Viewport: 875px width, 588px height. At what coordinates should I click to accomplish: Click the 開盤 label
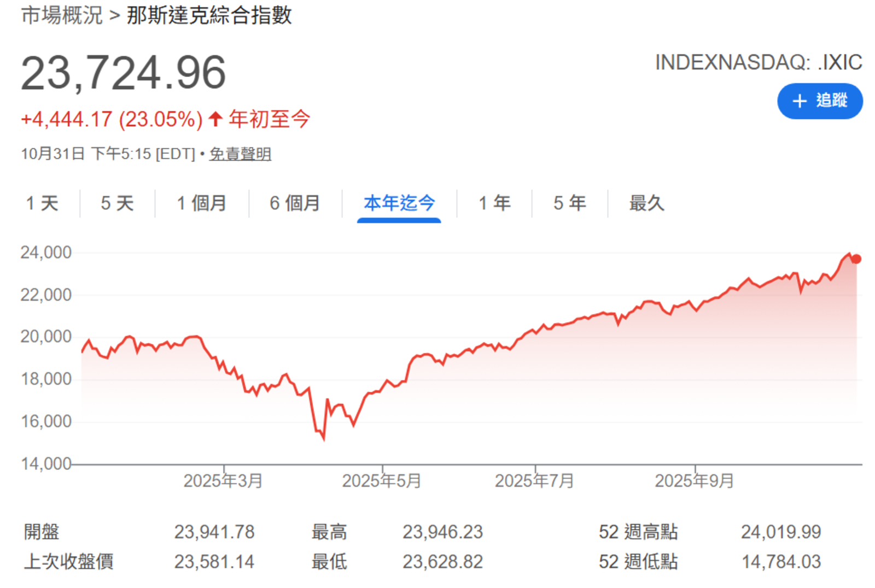click(42, 532)
